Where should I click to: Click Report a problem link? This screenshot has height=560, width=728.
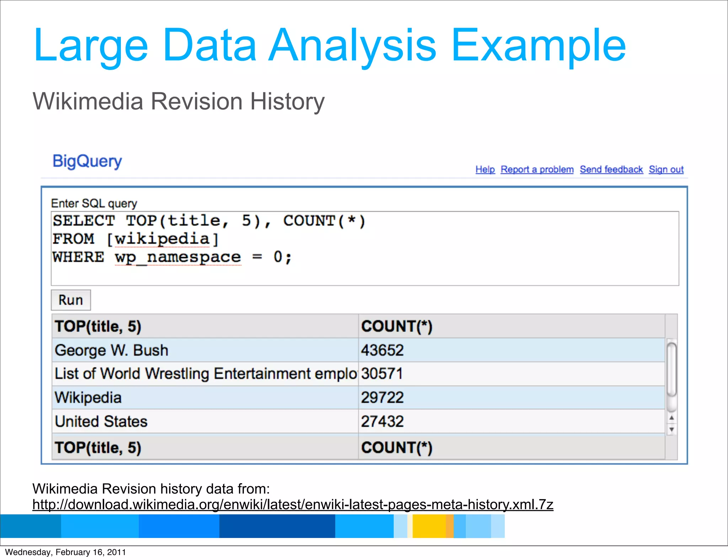537,169
